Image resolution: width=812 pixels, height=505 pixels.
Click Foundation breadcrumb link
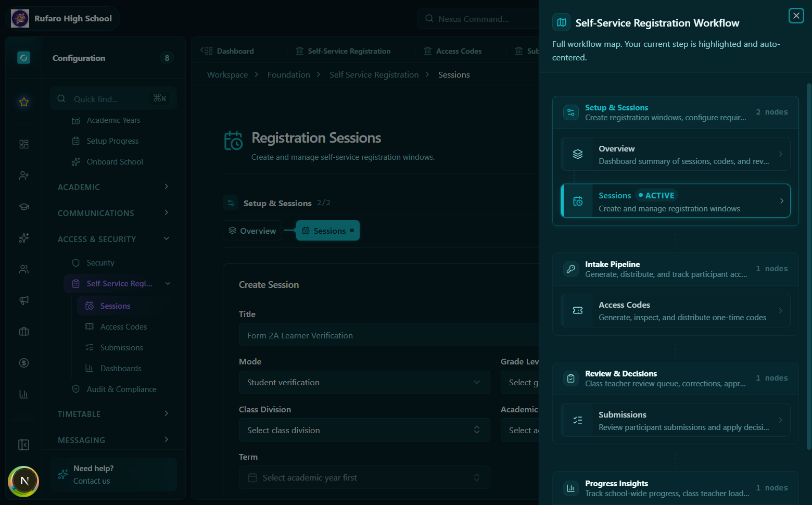(x=289, y=75)
